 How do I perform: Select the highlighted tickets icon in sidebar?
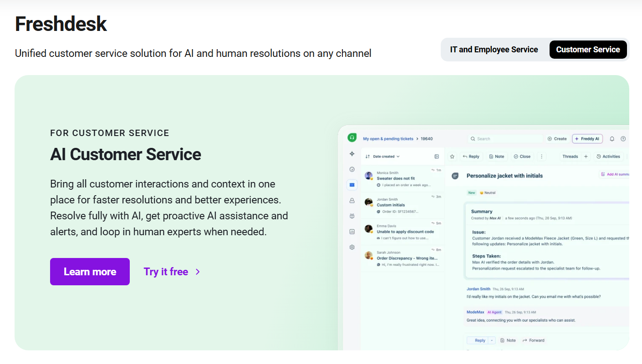point(352,185)
